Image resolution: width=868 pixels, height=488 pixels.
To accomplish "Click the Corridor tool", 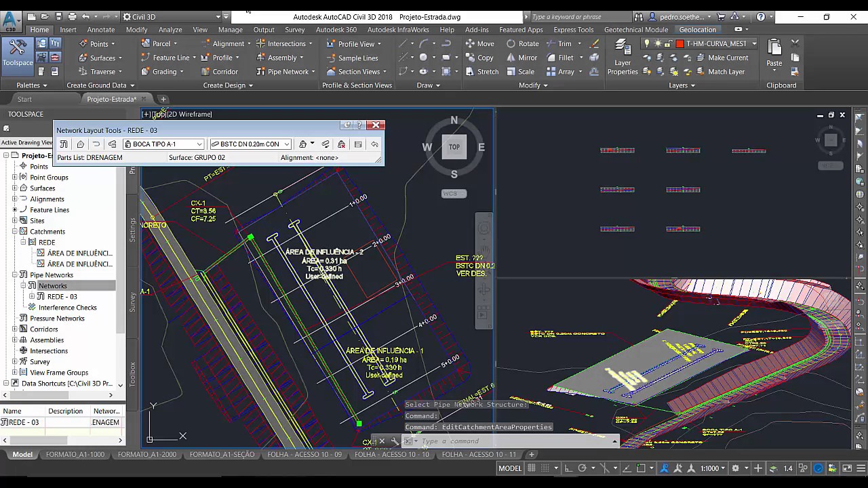I will coord(218,71).
